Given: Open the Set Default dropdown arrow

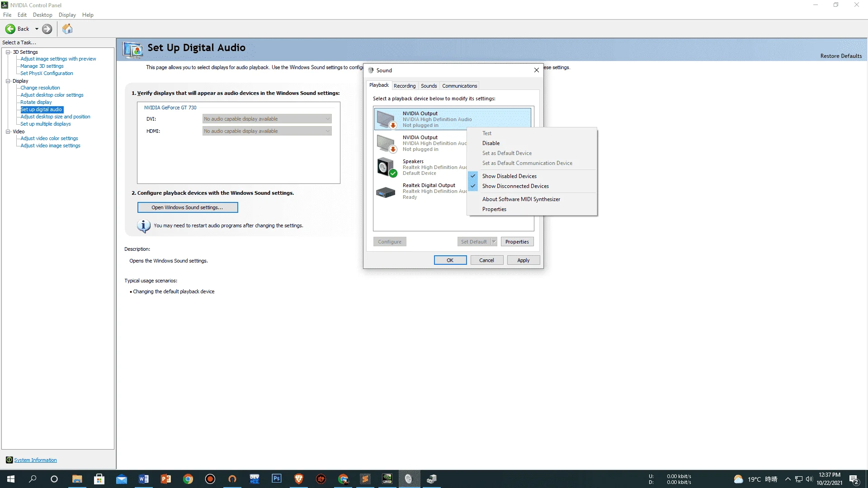Looking at the screenshot, I should 494,242.
